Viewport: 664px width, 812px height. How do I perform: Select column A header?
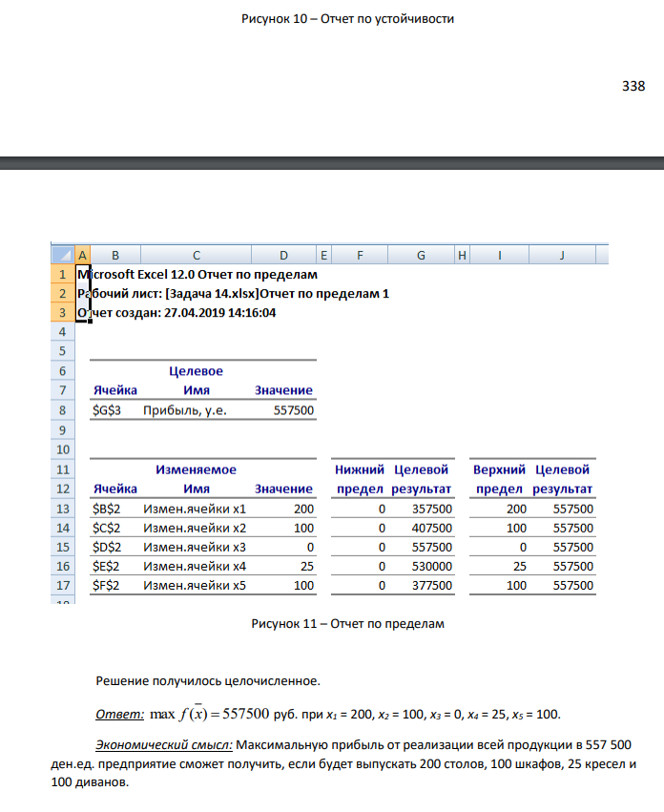pyautogui.click(x=82, y=255)
